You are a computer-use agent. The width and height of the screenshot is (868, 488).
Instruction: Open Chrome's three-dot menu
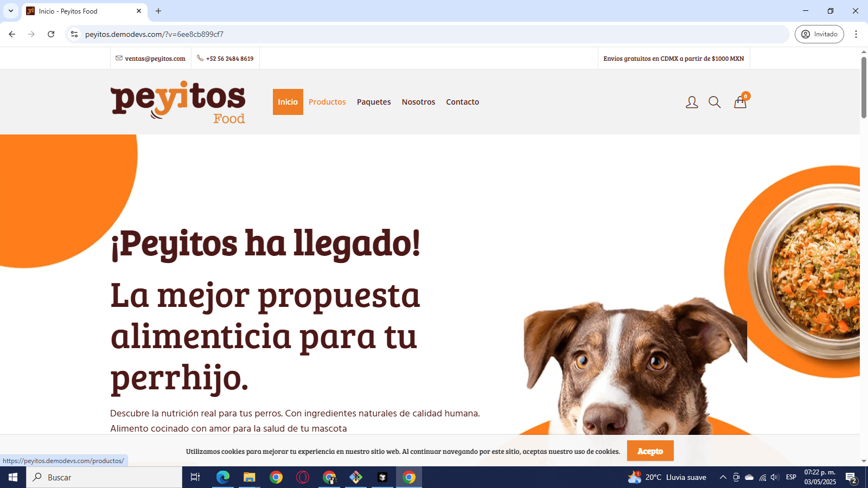click(857, 34)
